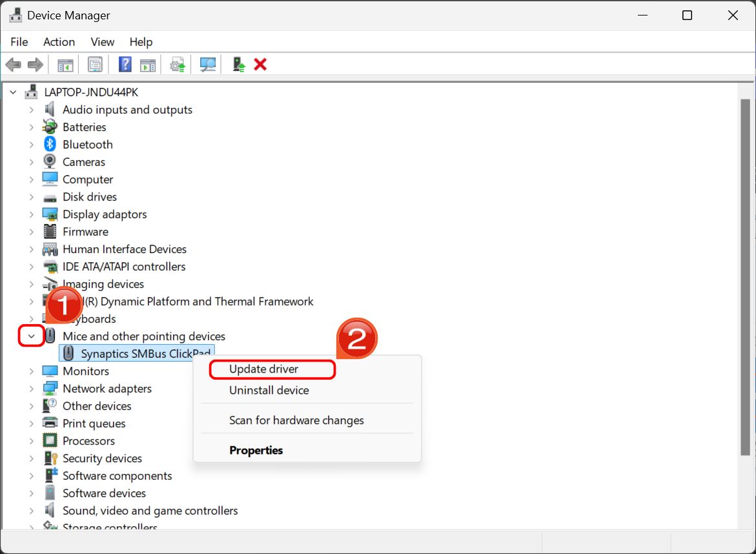756x554 pixels.
Task: Expand the Network adapters chevron
Action: click(x=32, y=388)
